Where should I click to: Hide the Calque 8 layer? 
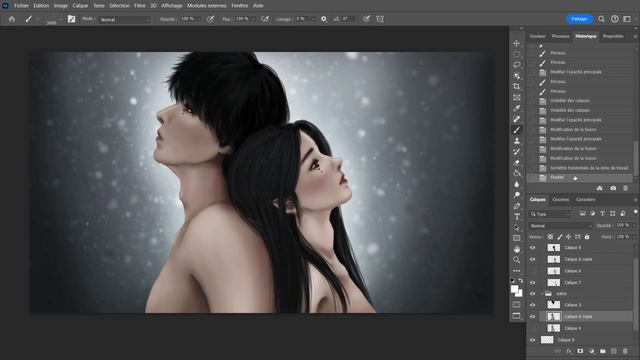(533, 248)
